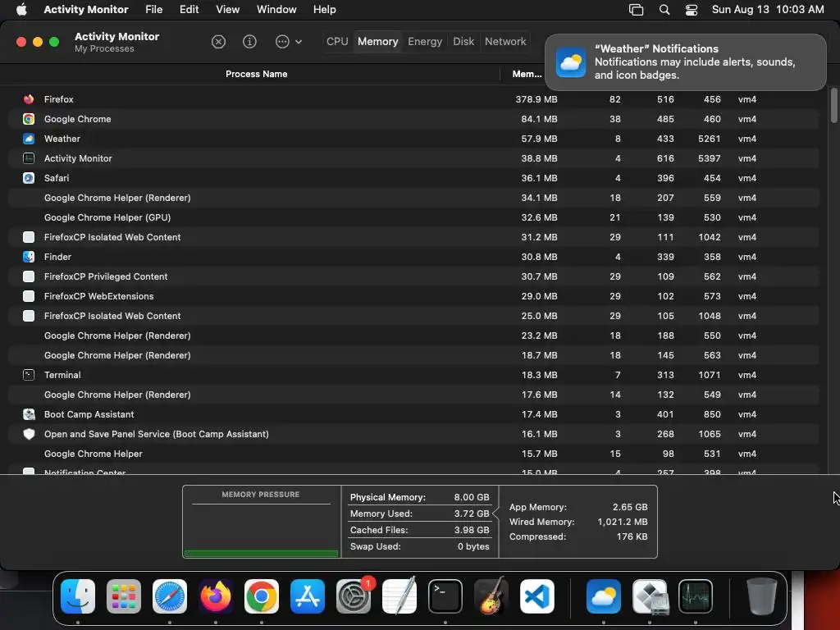Open Weather app from the Dock
The image size is (840, 630).
coord(604,596)
